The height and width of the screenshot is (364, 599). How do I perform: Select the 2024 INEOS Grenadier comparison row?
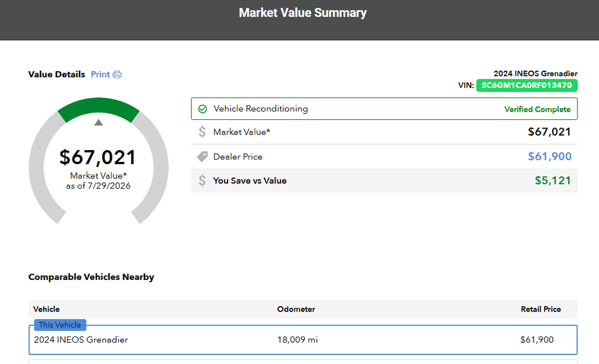(303, 339)
